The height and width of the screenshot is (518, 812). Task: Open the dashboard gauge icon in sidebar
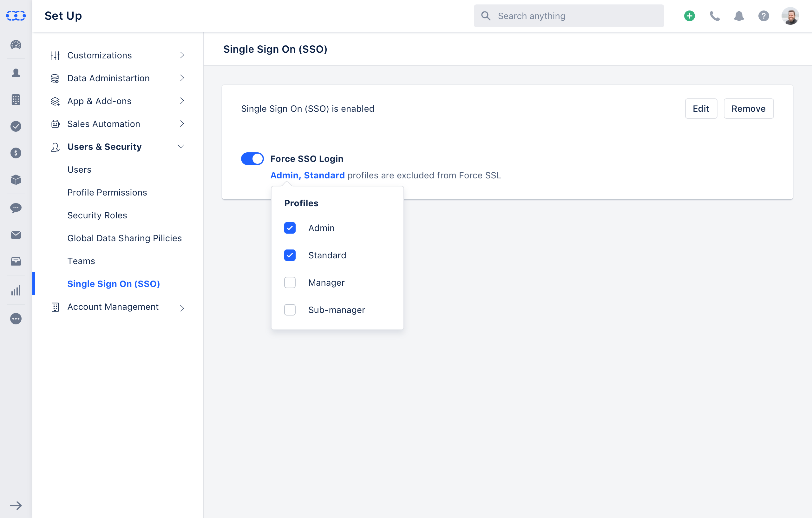pyautogui.click(x=16, y=44)
